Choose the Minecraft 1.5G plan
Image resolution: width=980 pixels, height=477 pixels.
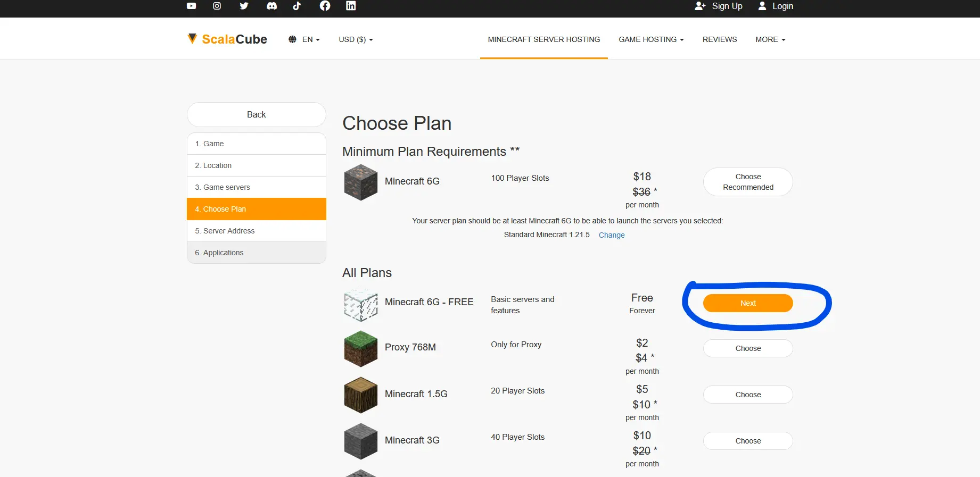[748, 395]
